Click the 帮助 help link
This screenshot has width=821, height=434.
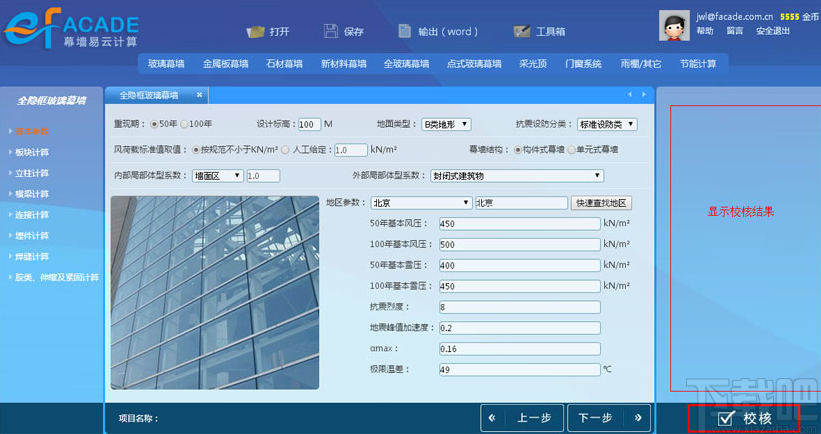coord(705,31)
